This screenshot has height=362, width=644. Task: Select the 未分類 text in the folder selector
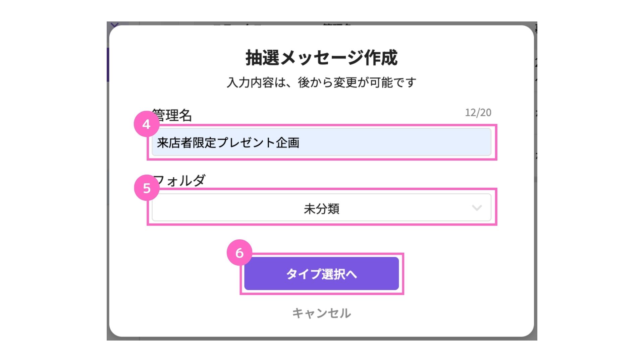321,208
